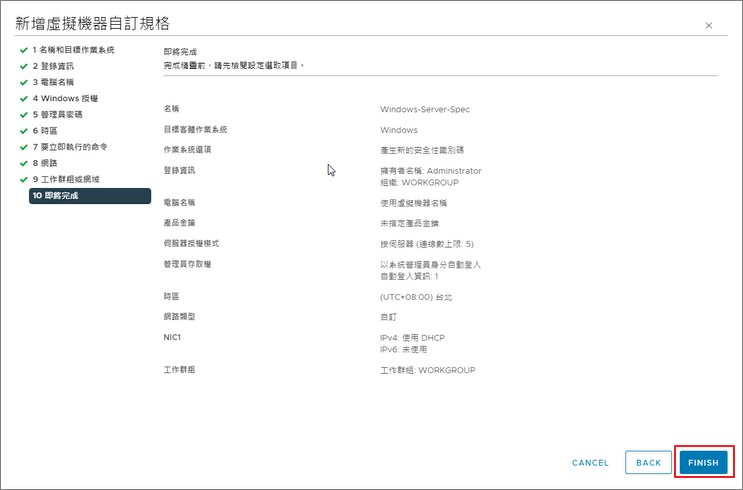
Task: Click the (UTC+08:00) 台北 timezone value
Action: point(416,297)
